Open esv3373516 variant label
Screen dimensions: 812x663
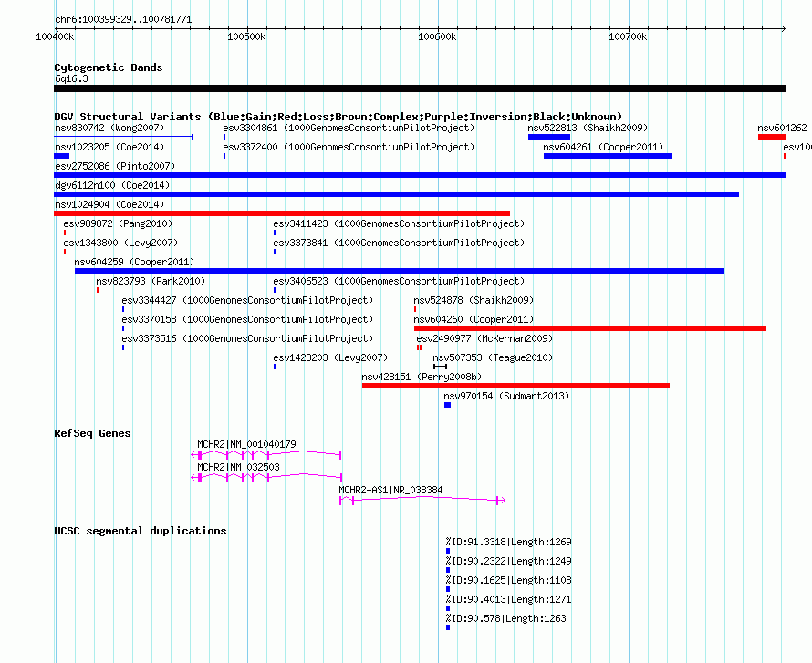pos(247,338)
